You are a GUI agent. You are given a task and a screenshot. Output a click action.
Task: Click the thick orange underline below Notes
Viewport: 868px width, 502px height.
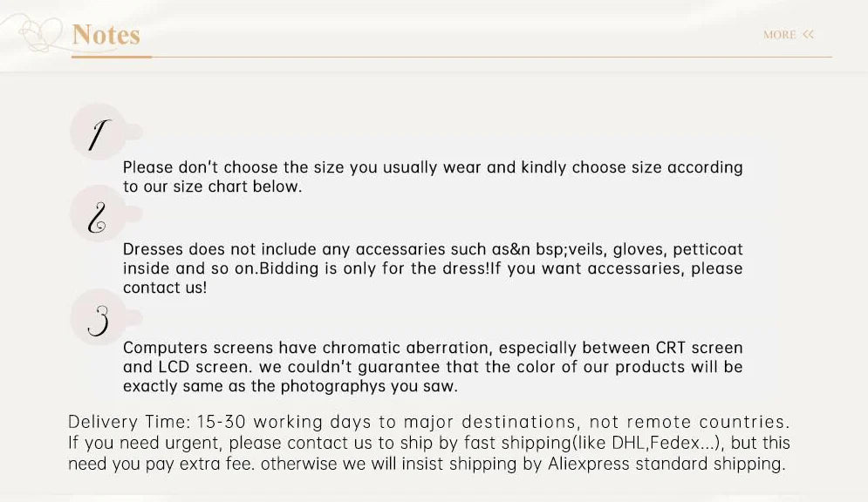[x=112, y=57]
